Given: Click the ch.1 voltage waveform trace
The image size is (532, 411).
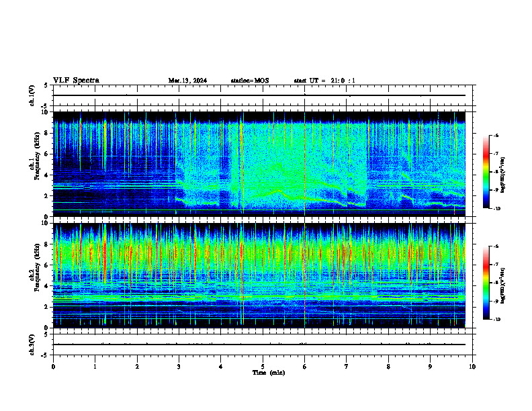Looking at the screenshot, I should tap(259, 95).
